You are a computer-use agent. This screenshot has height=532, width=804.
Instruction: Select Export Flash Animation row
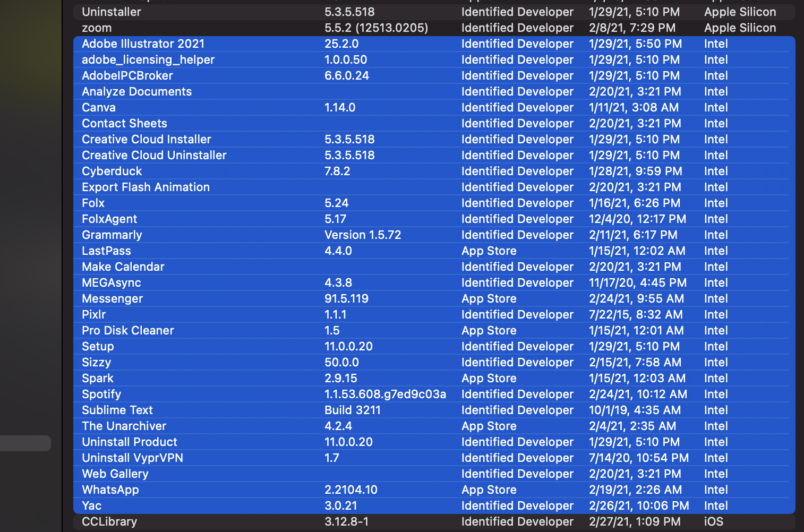(434, 187)
